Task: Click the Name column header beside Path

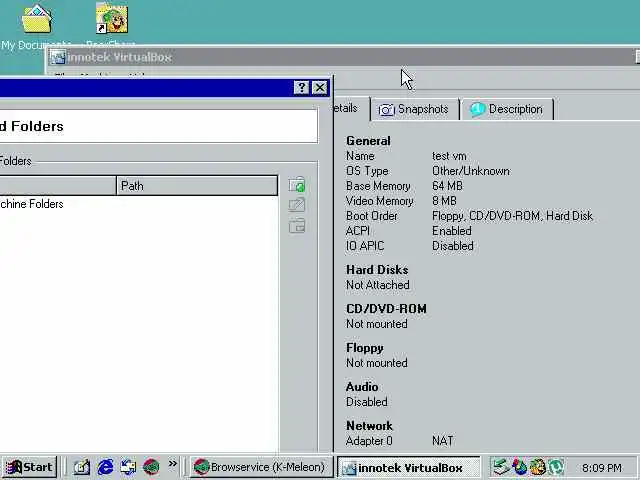Action: click(58, 186)
